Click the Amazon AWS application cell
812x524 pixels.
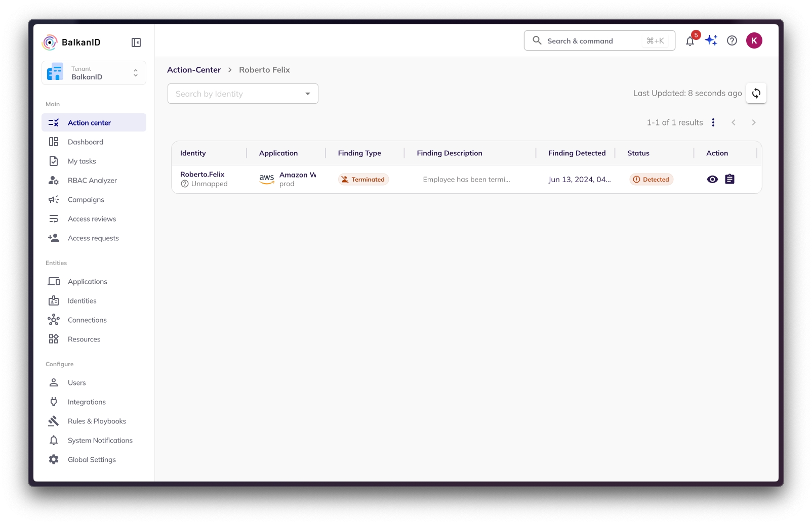(288, 179)
